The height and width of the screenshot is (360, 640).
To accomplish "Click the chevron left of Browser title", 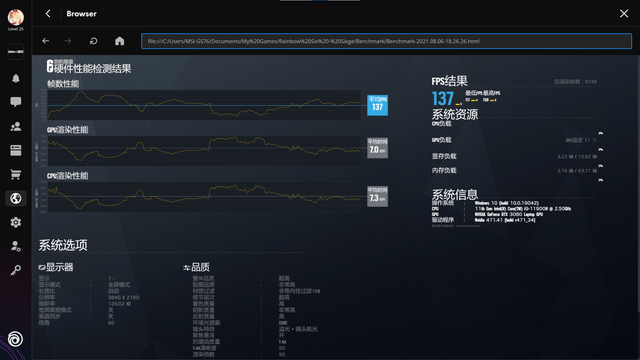I will coord(48,13).
